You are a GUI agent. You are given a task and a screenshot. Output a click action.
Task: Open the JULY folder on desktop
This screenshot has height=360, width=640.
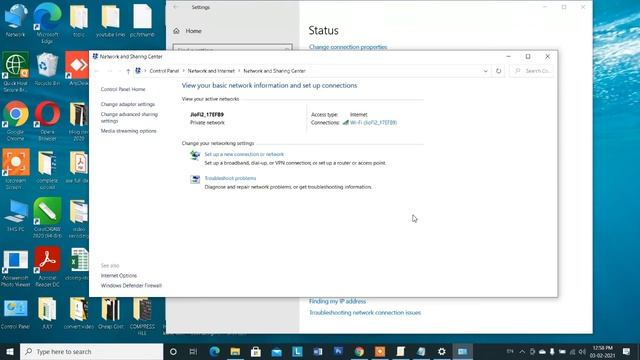pos(47,313)
